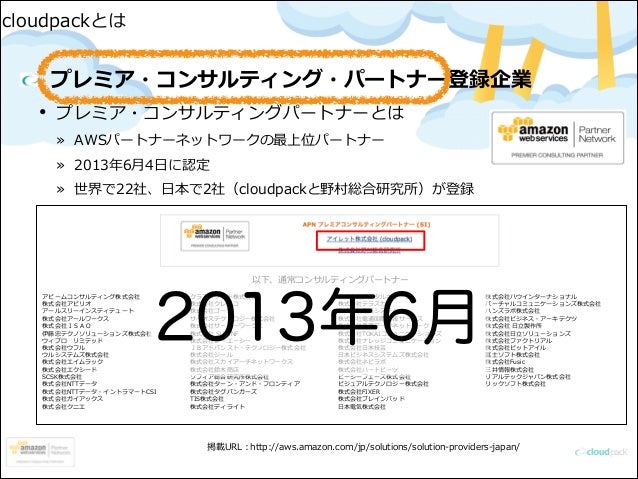Click '株式会社アールワークス' entry

pyautogui.click(x=75, y=318)
